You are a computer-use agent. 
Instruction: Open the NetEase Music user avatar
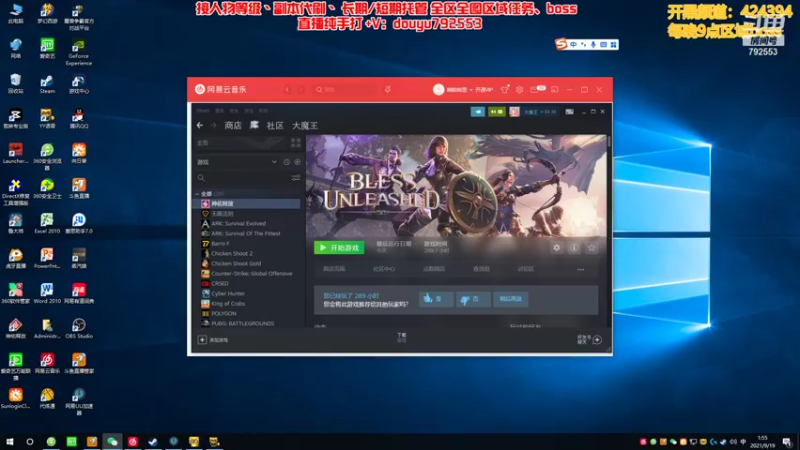tap(438, 90)
